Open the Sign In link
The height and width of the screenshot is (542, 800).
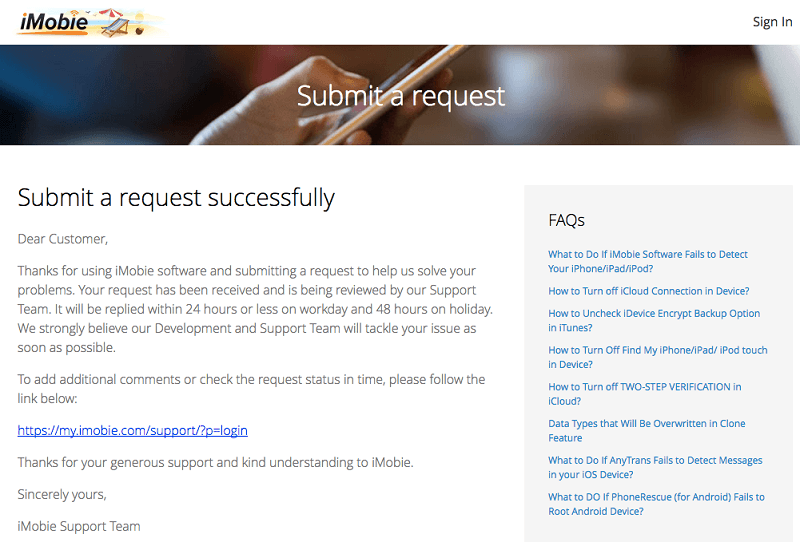[x=772, y=22]
